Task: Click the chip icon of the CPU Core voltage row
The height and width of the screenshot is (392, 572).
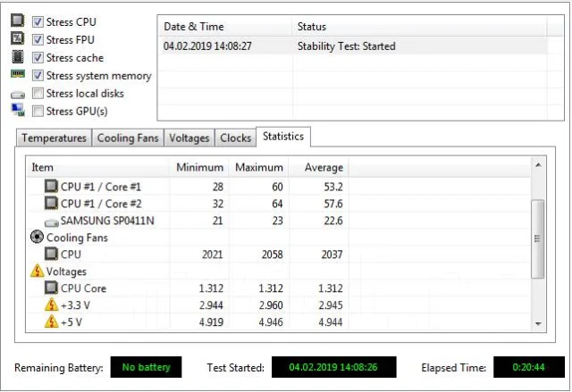Action: click(x=51, y=288)
